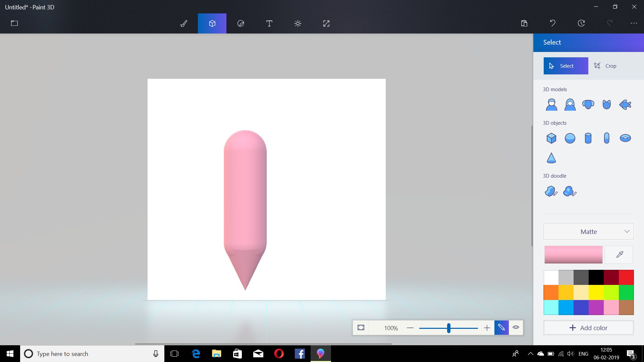The width and height of the screenshot is (644, 362).
Task: Select the cone 3D object
Action: tap(551, 158)
